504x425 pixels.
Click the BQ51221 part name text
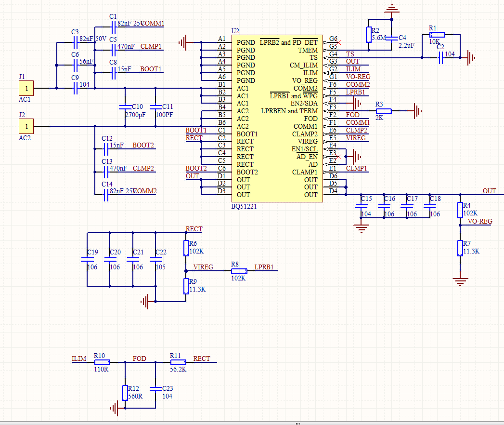[x=244, y=207]
